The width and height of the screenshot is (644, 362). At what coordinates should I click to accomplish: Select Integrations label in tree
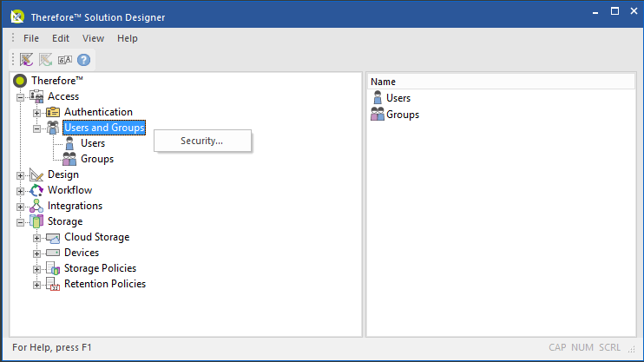tap(75, 206)
